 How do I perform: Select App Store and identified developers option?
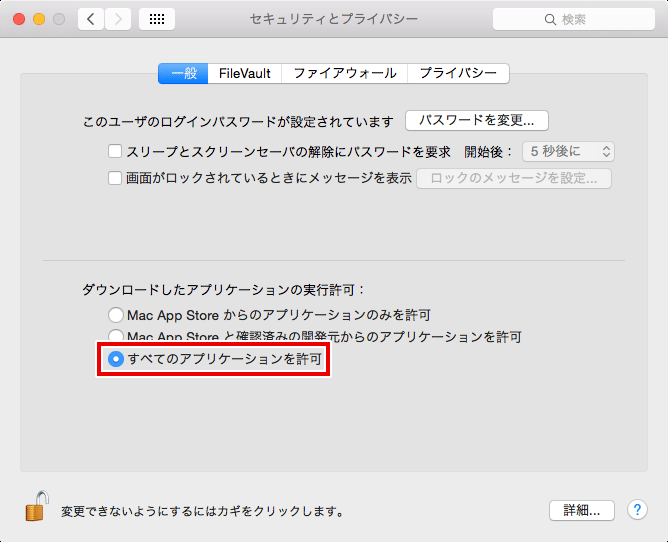click(x=116, y=337)
